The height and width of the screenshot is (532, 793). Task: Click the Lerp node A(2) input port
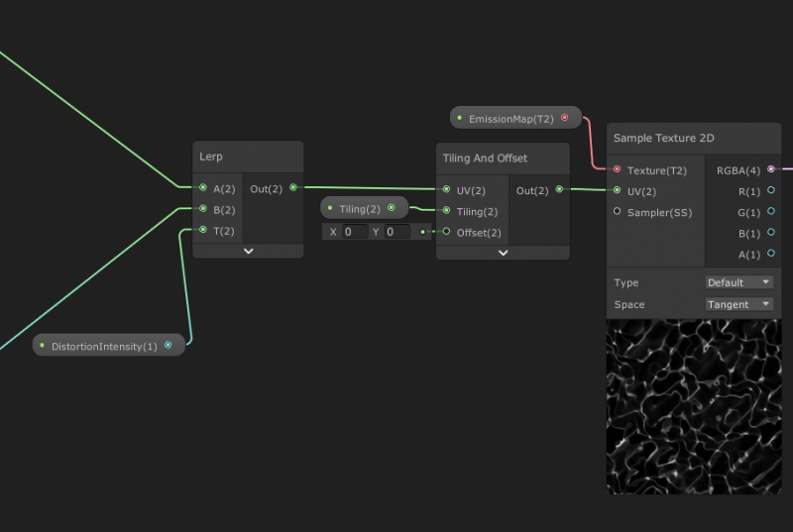coord(203,187)
